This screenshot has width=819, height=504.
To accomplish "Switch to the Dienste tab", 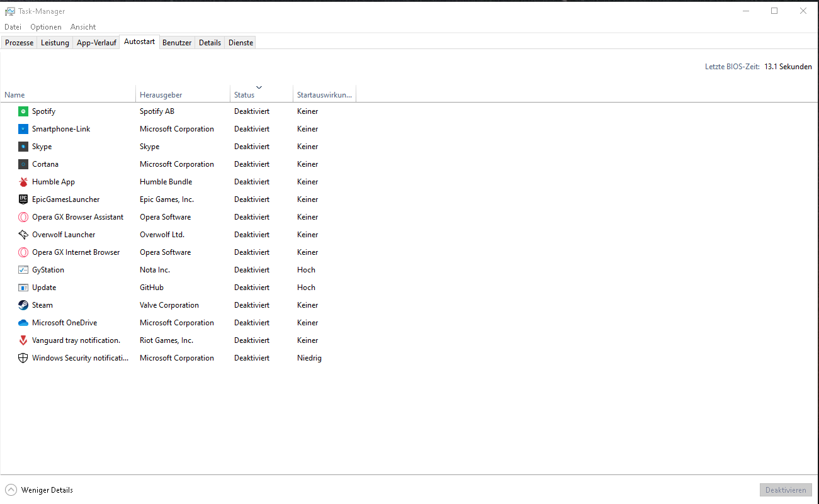I will click(x=241, y=43).
